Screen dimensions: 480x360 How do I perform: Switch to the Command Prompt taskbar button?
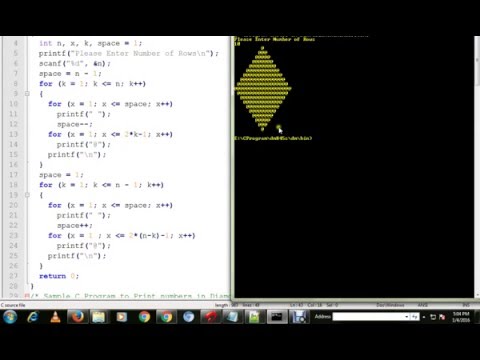(x=276, y=317)
